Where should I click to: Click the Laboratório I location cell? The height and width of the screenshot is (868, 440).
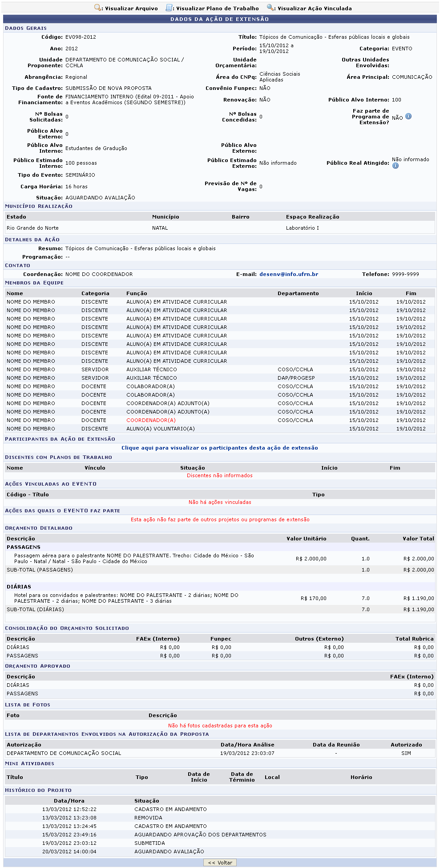(x=302, y=228)
